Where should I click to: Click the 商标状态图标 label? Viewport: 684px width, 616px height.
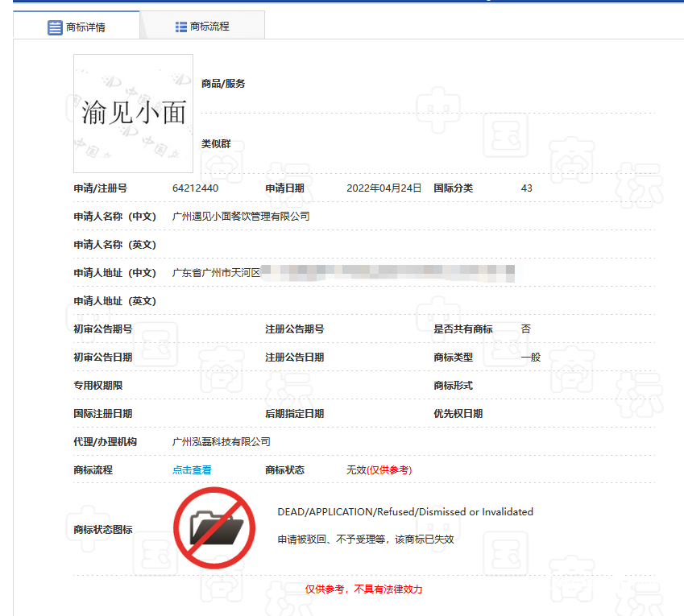coord(103,530)
